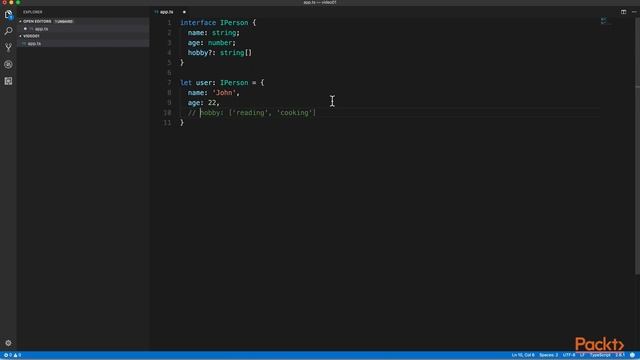Click 'name: string;' on line 2
Screen dimensions: 640x360
coord(214,33)
